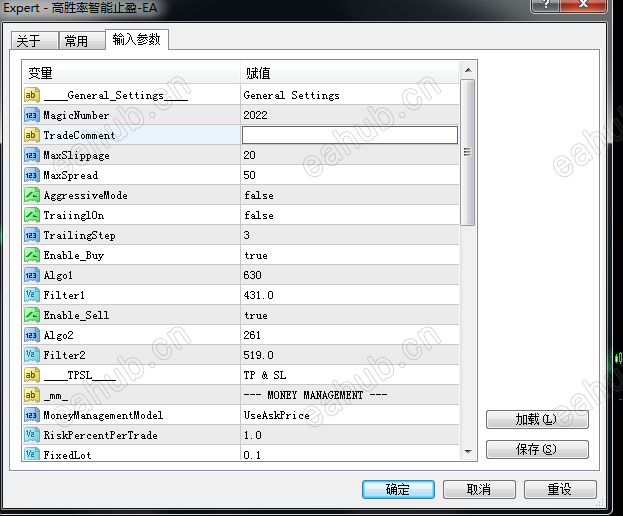Image resolution: width=623 pixels, height=516 pixels.
Task: Click the integer icon beside MaxSlippage
Action: 32,155
